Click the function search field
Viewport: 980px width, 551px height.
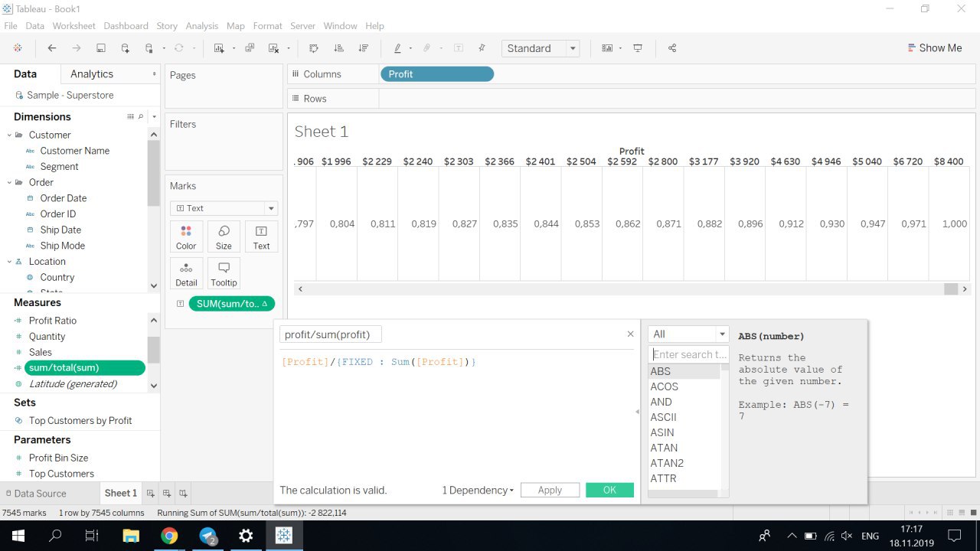[x=689, y=354]
